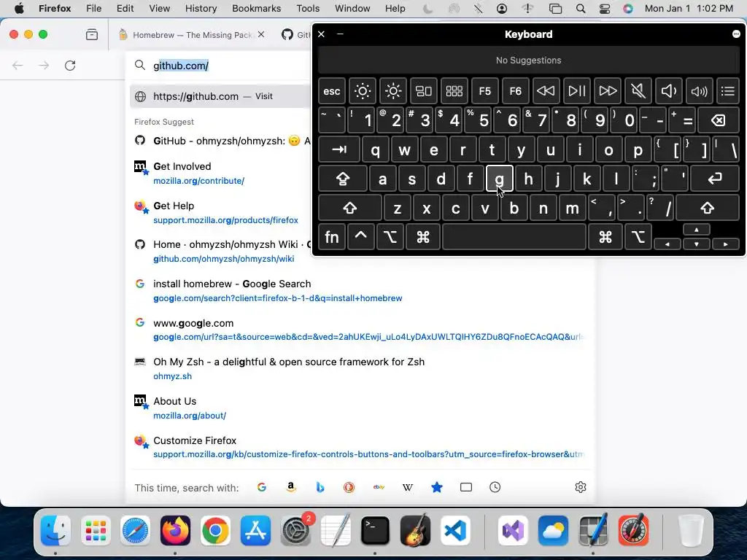Tap the rewind media key
The image size is (747, 560).
[x=546, y=91]
